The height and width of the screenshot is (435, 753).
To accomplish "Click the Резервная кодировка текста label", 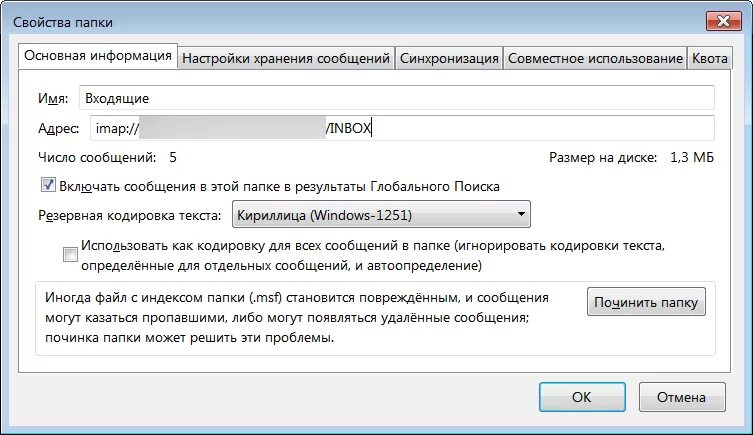I will pyautogui.click(x=130, y=215).
